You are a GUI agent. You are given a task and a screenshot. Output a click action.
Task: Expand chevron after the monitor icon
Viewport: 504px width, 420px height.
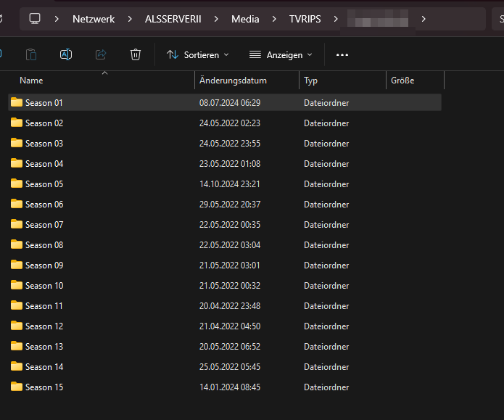point(57,19)
